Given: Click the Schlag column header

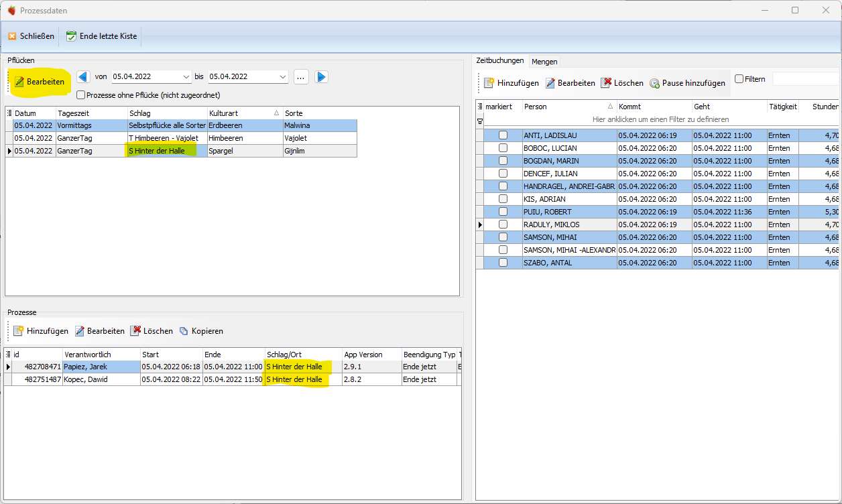Looking at the screenshot, I should (167, 113).
